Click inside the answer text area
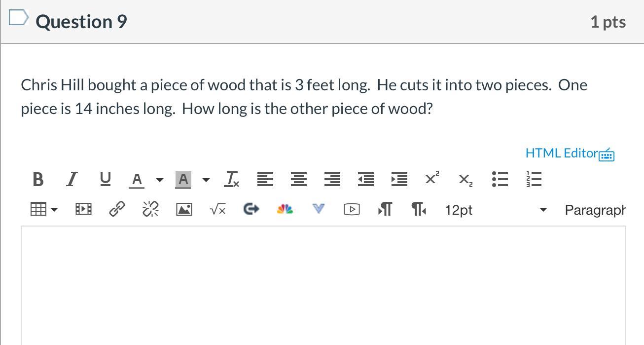Screen dimensions: 644x345 (323, 285)
